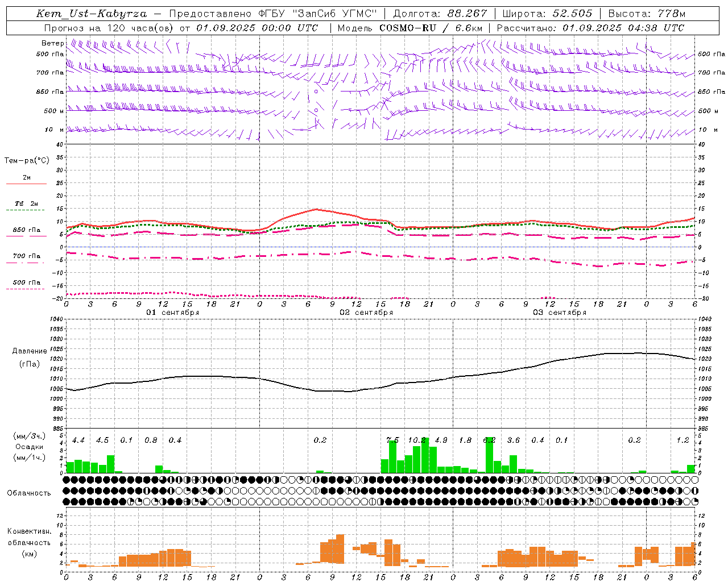The width and height of the screenshot is (728, 582).
Task: Click the longitude value Долгота: 88.267
Action: coord(440,14)
